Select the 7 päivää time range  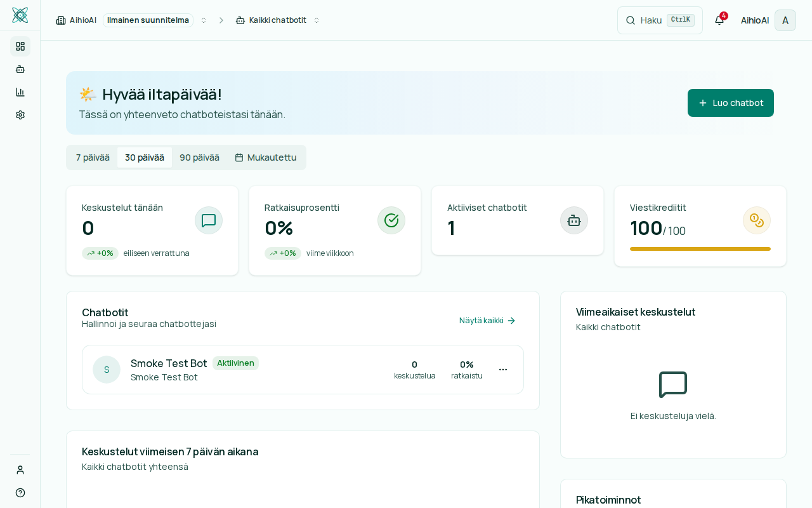[x=93, y=157]
